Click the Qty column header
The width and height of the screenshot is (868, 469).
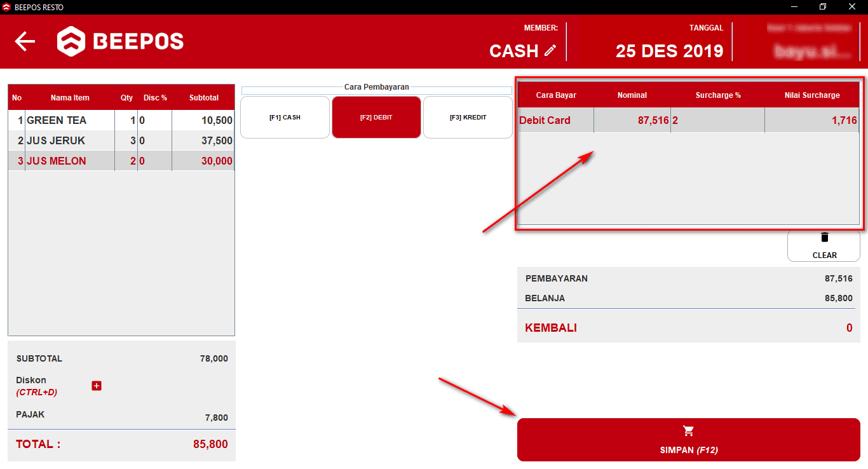(127, 98)
